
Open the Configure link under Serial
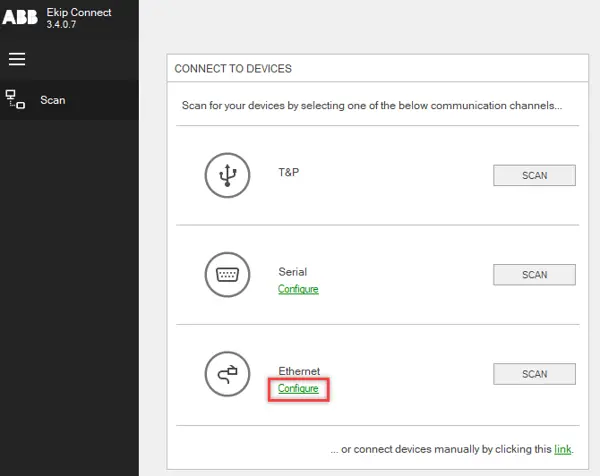tap(298, 289)
